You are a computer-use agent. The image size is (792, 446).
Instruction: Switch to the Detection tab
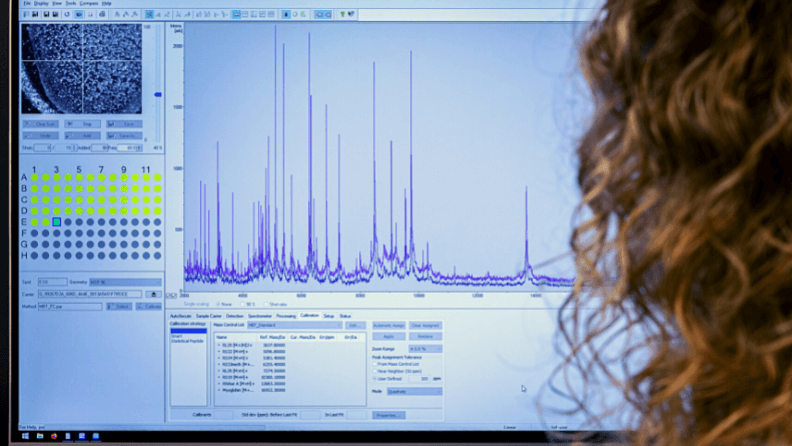click(234, 316)
